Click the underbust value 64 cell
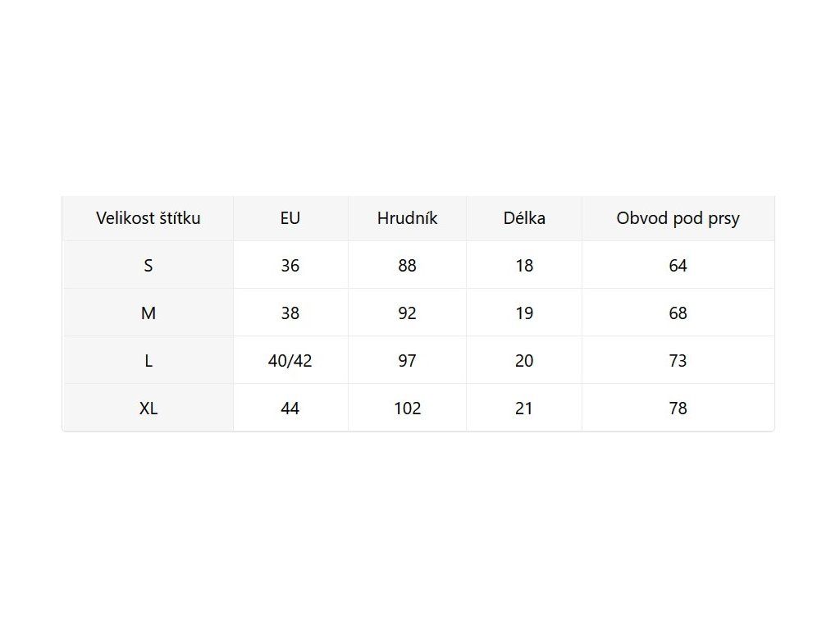Viewport: 840px width, 630px height. pos(678,265)
